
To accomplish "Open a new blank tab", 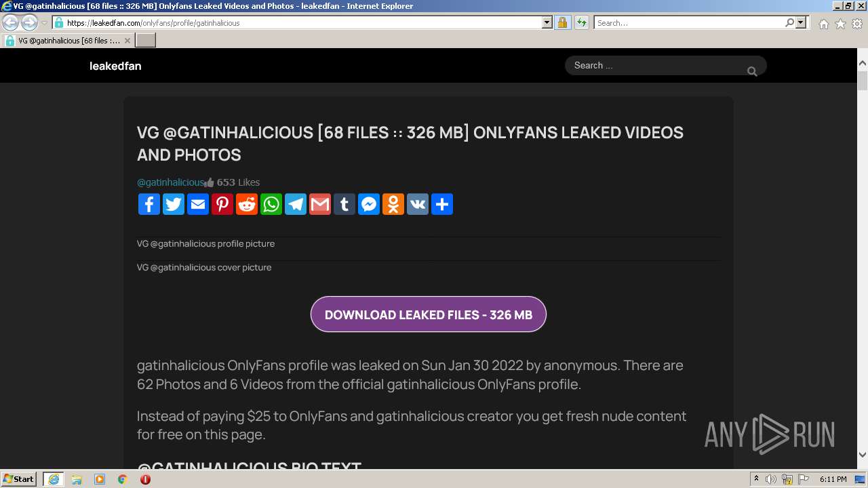I will (146, 41).
